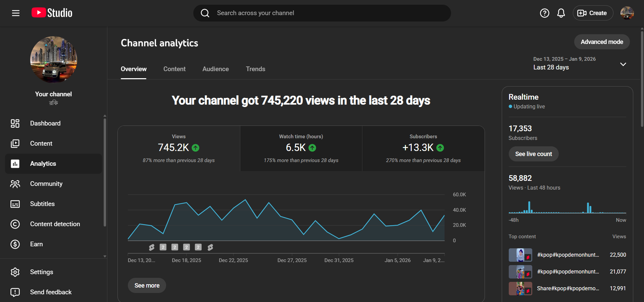Click into the channel search field
The image size is (644, 302).
point(322,13)
